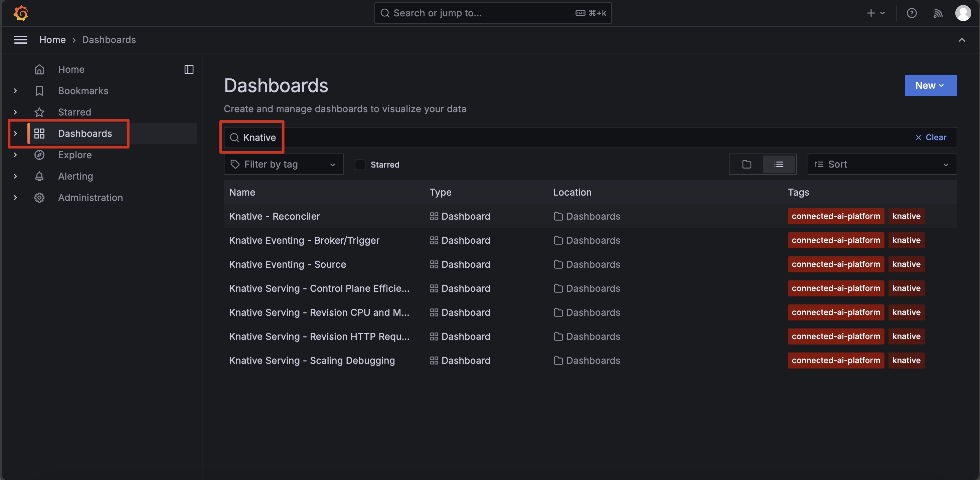Click folder icon in Knative Eventing - Source row
The width and height of the screenshot is (980, 480).
tap(558, 264)
